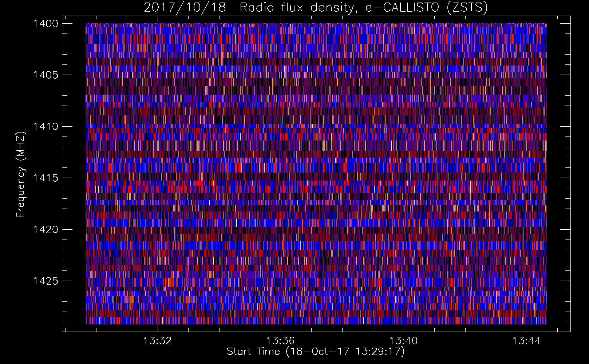Click the 'Start Time (18-Oct-17 13:29:17)' label
Screen dimensions: 589x364
(315, 352)
